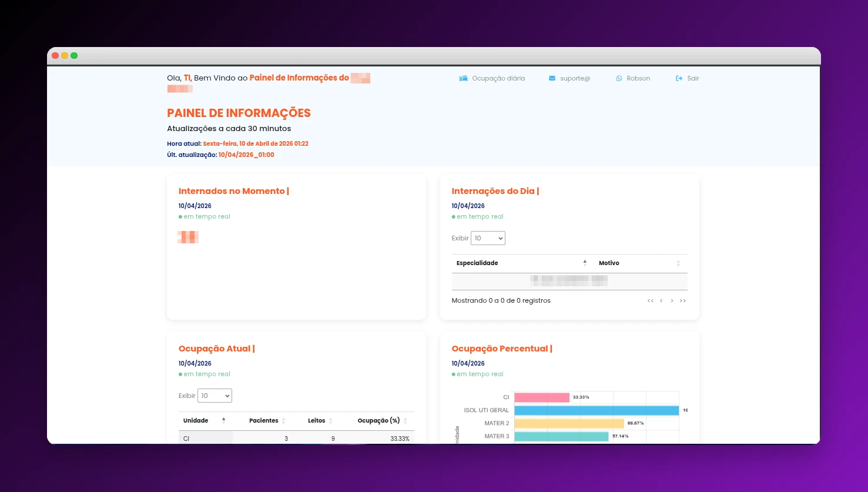Click the PAINEL DE INFORMAÇÕES heading
Image resolution: width=868 pixels, height=492 pixels.
(239, 113)
